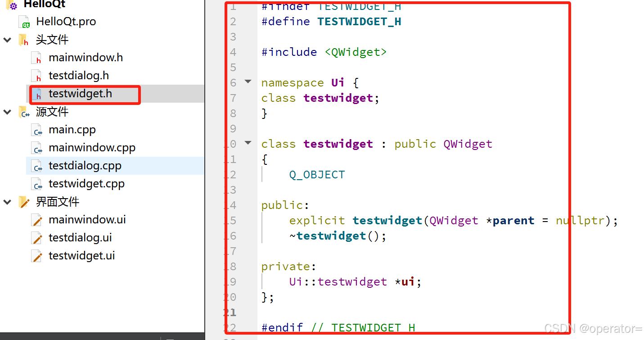Click the #endif // TESTWIDGET_H line
The height and width of the screenshot is (340, 644).
[x=338, y=328]
